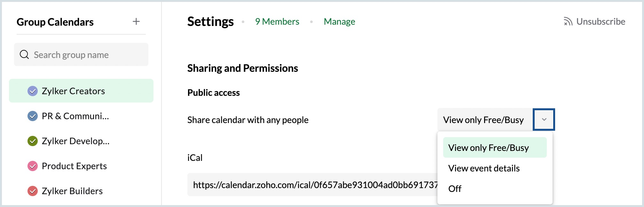Select the iCal URL field
The width and height of the screenshot is (644, 207).
click(x=312, y=185)
